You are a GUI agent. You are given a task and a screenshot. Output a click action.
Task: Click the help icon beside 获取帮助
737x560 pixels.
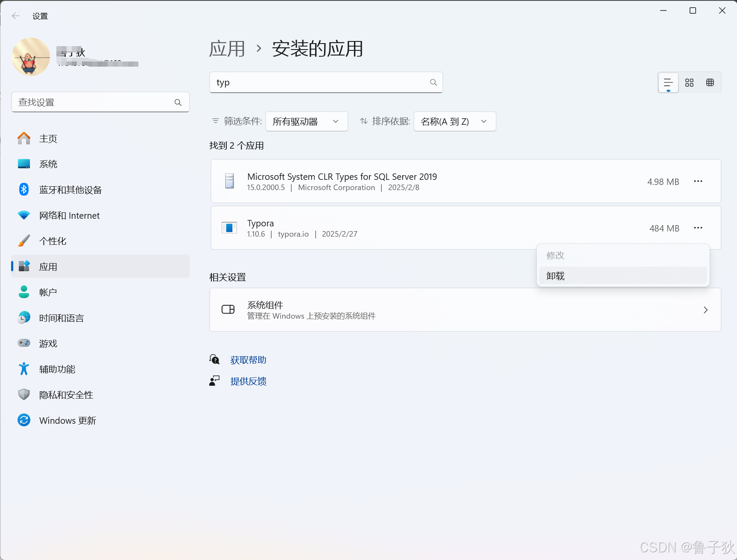214,360
